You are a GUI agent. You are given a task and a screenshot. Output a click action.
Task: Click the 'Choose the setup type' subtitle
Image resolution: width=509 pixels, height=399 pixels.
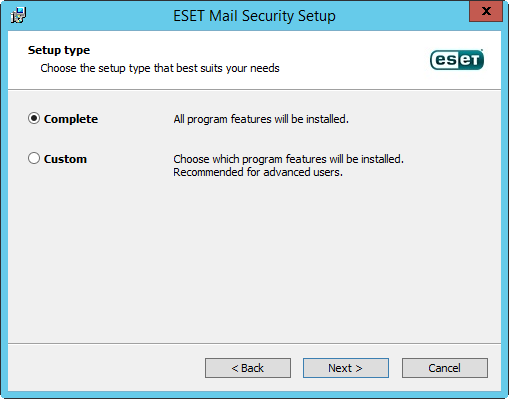pyautogui.click(x=160, y=68)
